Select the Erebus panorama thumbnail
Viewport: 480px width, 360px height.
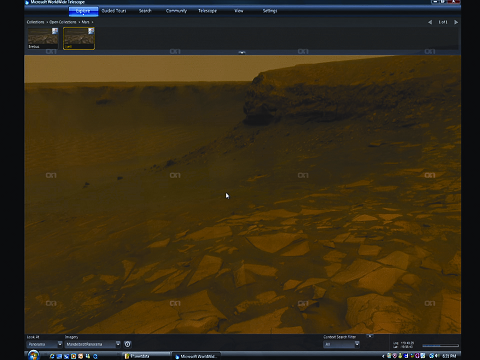(x=43, y=38)
